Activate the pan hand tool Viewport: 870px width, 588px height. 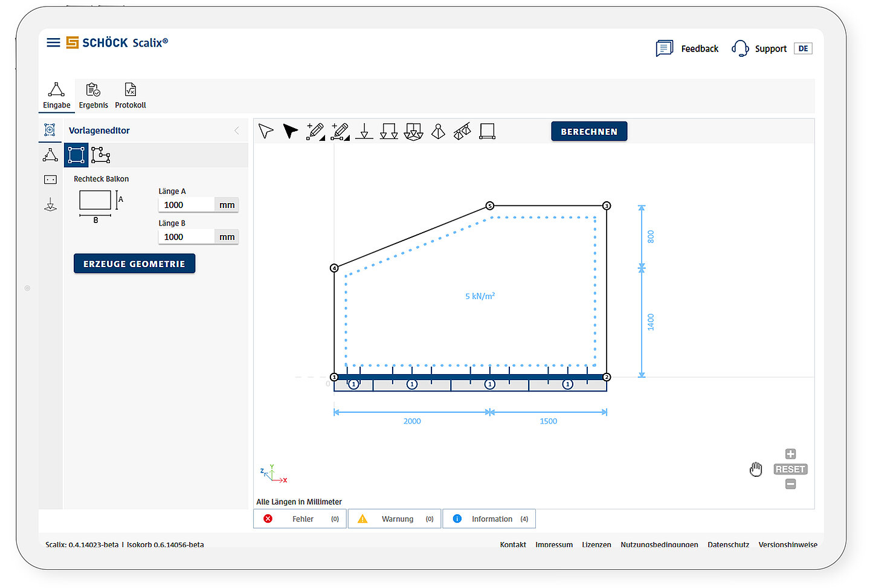point(756,469)
